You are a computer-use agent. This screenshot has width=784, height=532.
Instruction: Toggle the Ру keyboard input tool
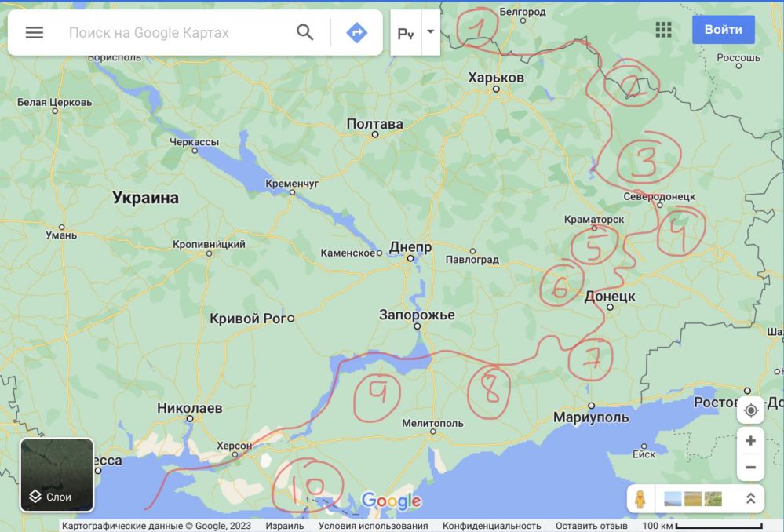click(406, 33)
